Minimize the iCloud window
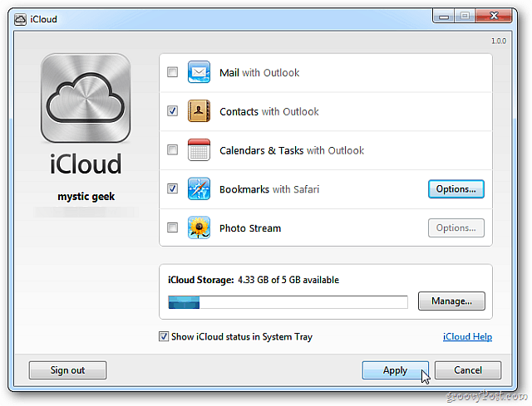Image resolution: width=532 pixels, height=406 pixels. (444, 17)
